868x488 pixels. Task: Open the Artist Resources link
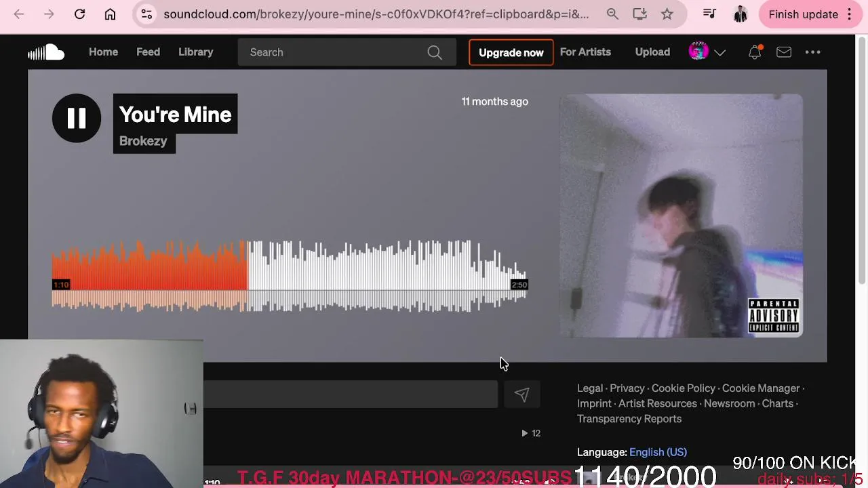coord(658,403)
